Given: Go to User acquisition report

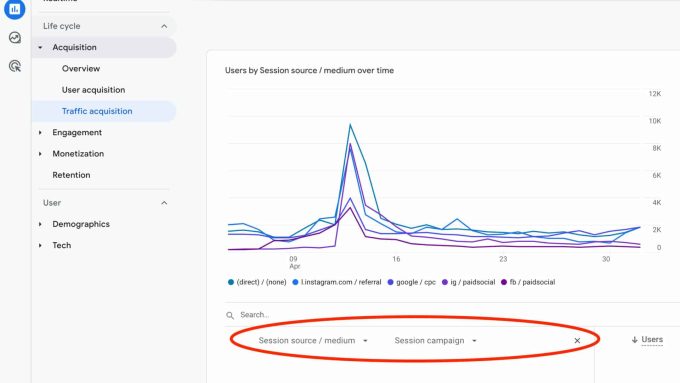Looking at the screenshot, I should pyautogui.click(x=93, y=90).
